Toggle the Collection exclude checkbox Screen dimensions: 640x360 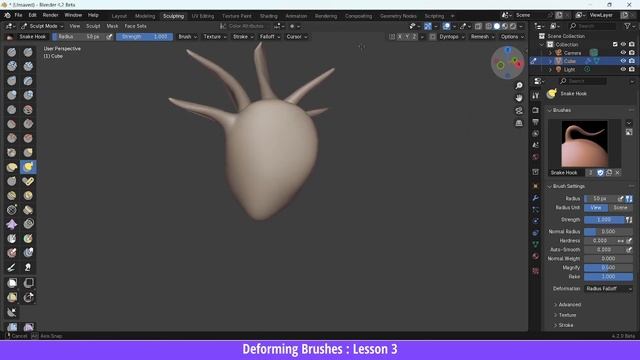(615, 44)
